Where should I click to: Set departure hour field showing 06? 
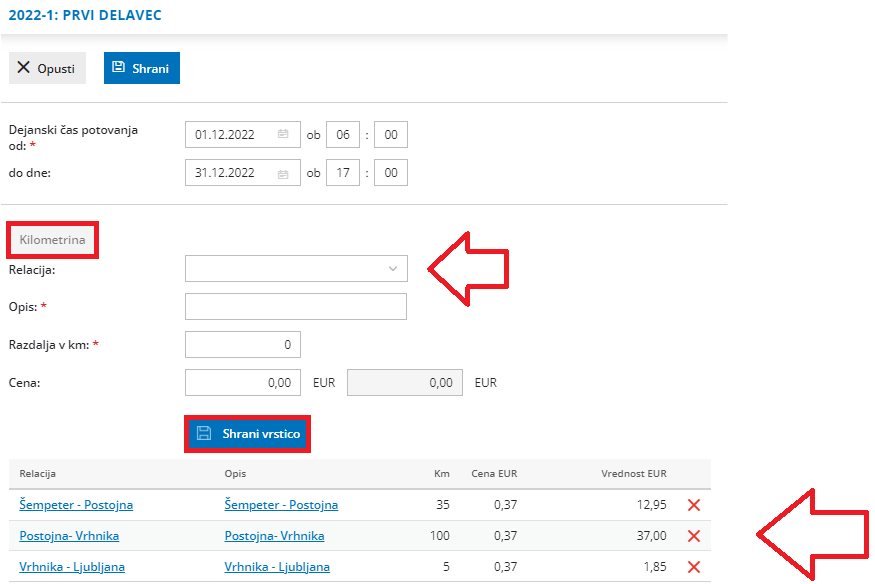343,134
